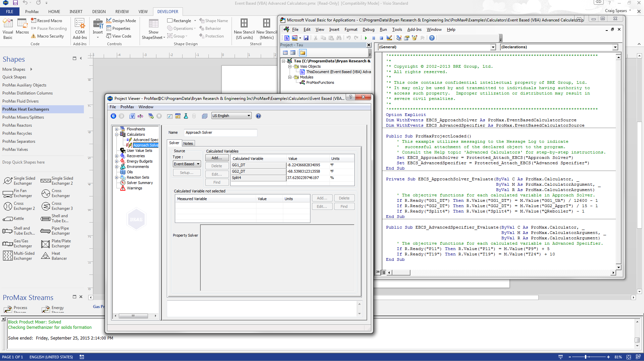Click the Project Viewer help icon

point(258,116)
